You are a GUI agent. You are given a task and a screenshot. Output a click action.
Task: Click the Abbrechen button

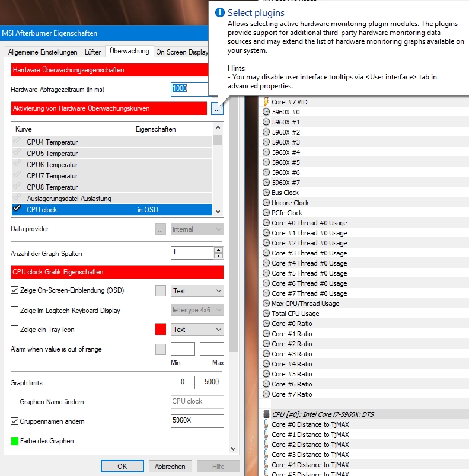(170, 467)
